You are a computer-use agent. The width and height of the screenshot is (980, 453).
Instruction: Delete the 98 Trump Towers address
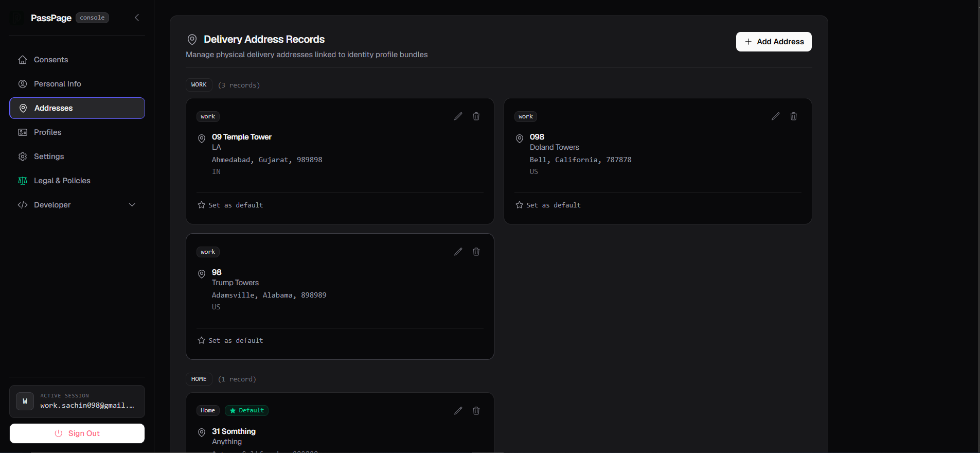pos(476,252)
